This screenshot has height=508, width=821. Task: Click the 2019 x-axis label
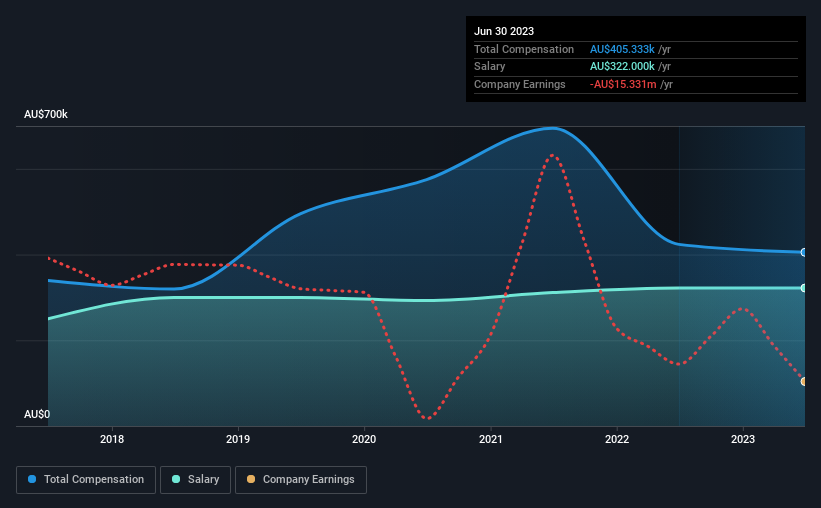click(x=238, y=439)
